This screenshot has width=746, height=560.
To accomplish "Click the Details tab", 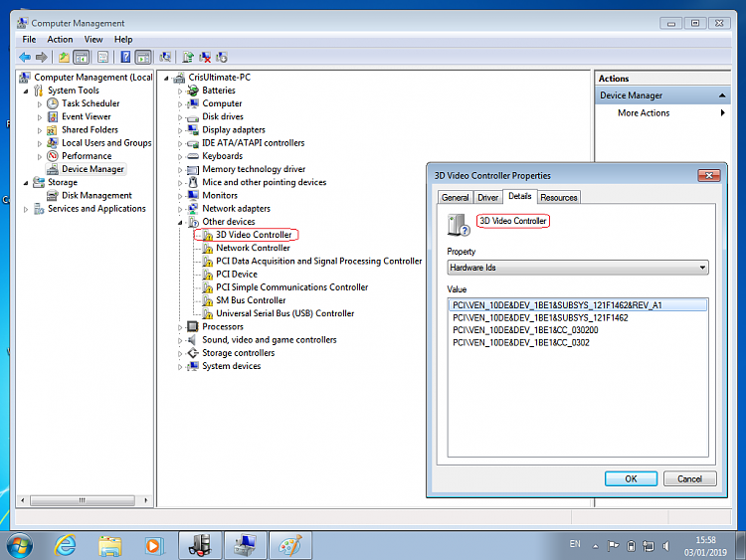I will click(x=519, y=196).
